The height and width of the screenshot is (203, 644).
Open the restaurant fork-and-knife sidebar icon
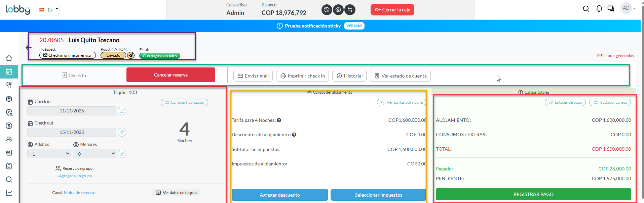coord(9,85)
